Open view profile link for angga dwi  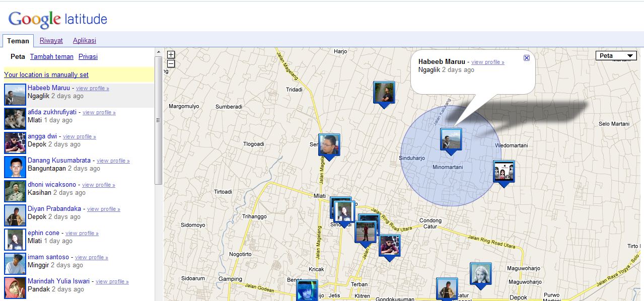click(x=80, y=137)
